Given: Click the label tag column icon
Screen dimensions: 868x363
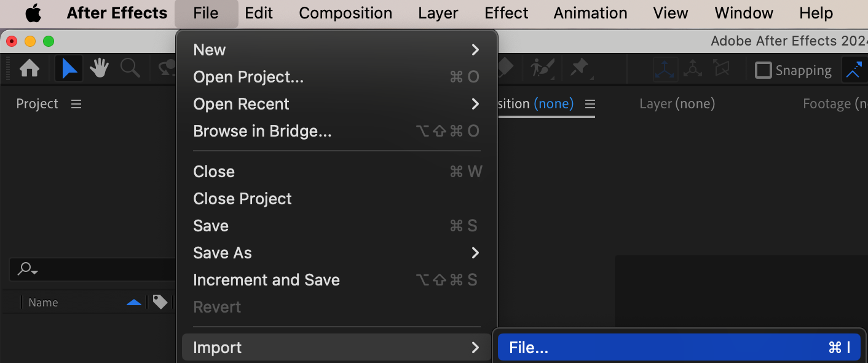Looking at the screenshot, I should click(x=160, y=302).
